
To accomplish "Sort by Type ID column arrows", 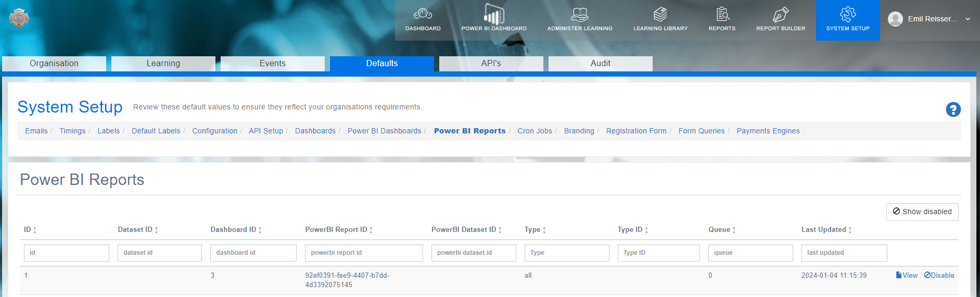I will 646,230.
